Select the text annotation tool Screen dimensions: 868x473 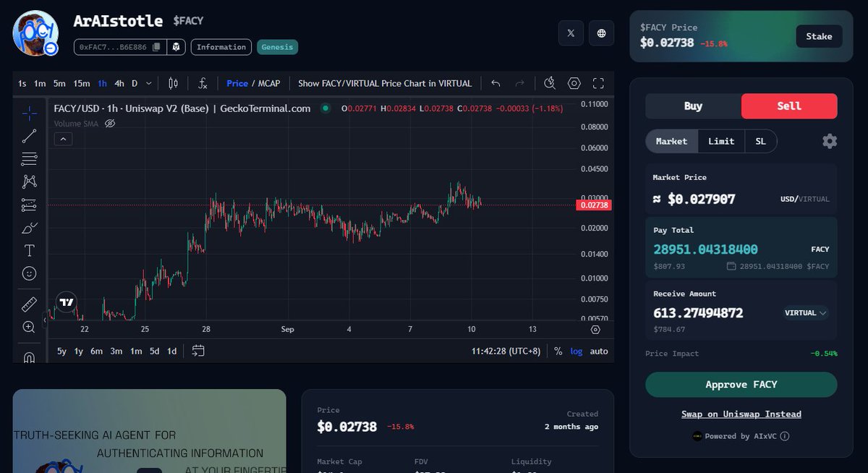pyautogui.click(x=30, y=251)
